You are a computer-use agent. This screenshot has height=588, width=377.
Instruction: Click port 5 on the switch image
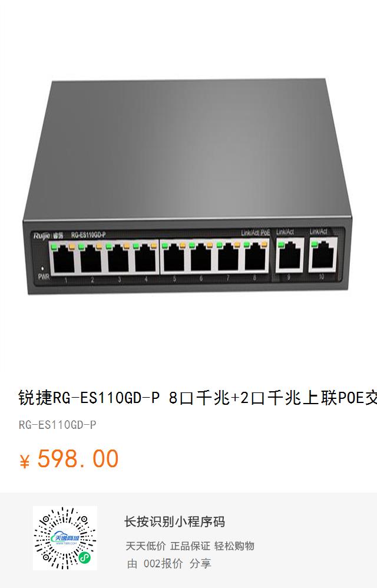coord(174,259)
